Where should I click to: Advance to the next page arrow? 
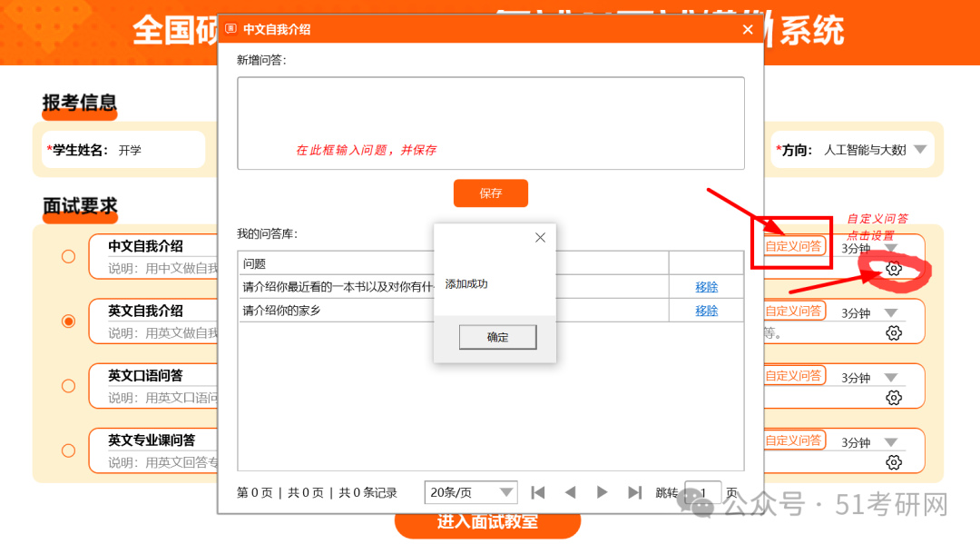click(x=602, y=492)
